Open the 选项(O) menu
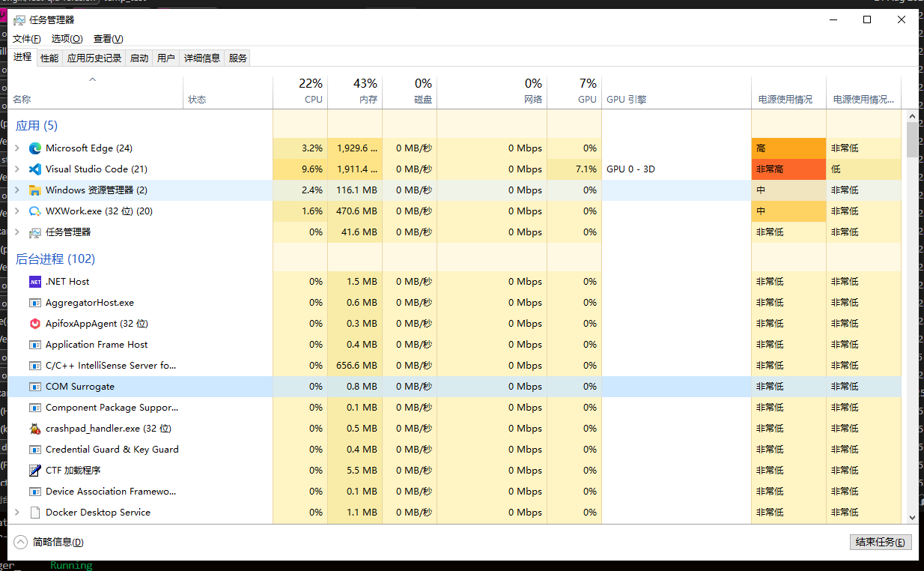 (67, 39)
